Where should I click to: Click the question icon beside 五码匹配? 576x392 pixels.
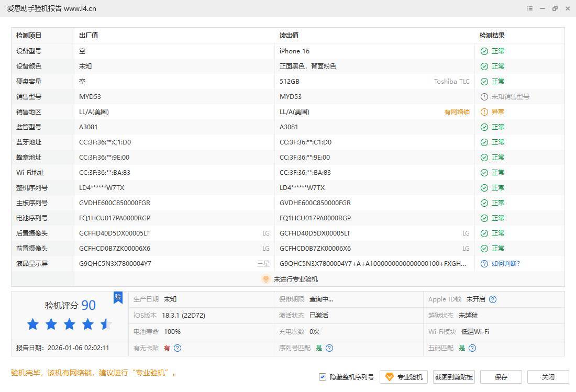click(x=472, y=348)
